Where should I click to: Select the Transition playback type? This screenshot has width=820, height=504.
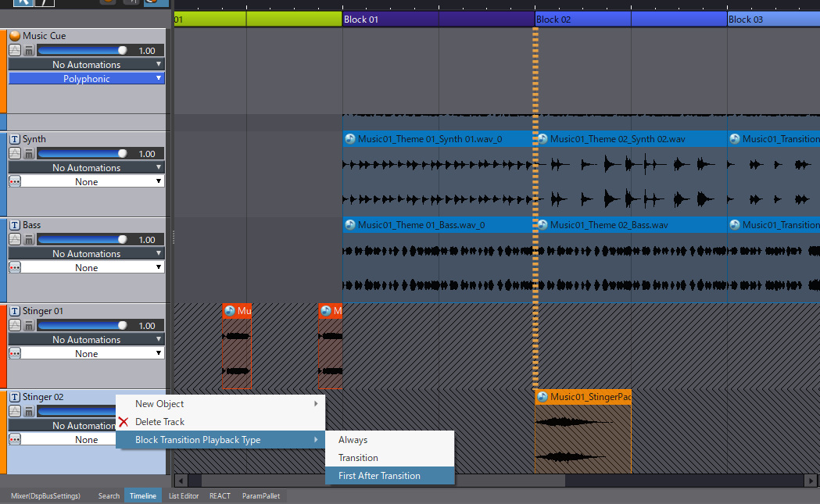point(389,457)
